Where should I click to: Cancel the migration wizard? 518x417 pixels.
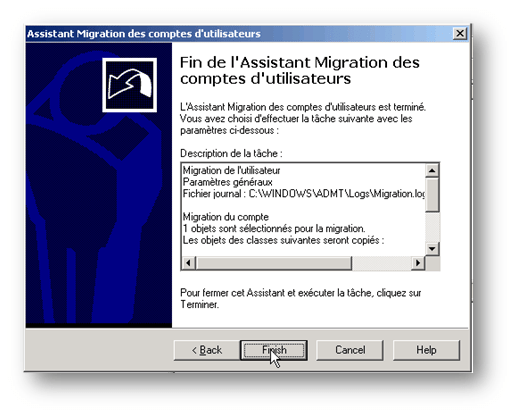coord(350,350)
